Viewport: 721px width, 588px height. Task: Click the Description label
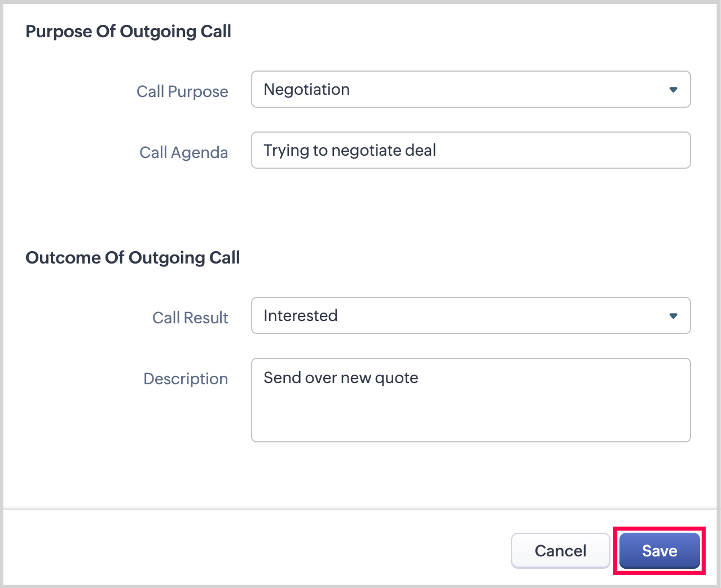click(186, 379)
